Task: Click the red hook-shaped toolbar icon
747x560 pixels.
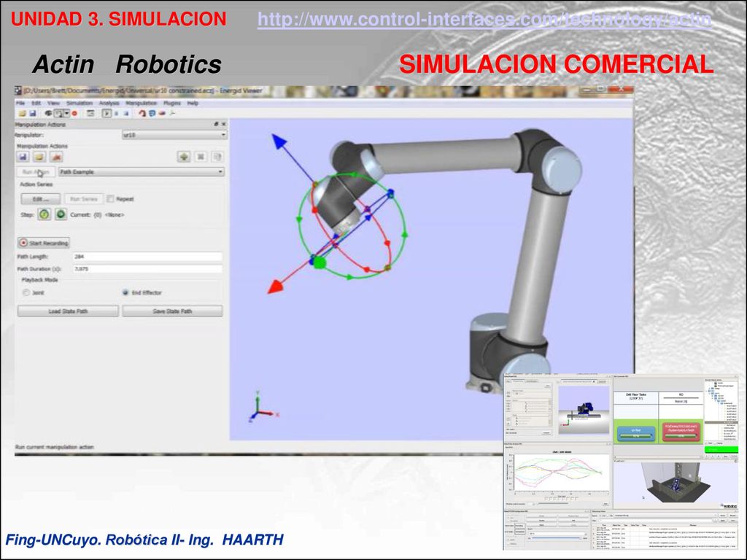Action: tap(142, 113)
